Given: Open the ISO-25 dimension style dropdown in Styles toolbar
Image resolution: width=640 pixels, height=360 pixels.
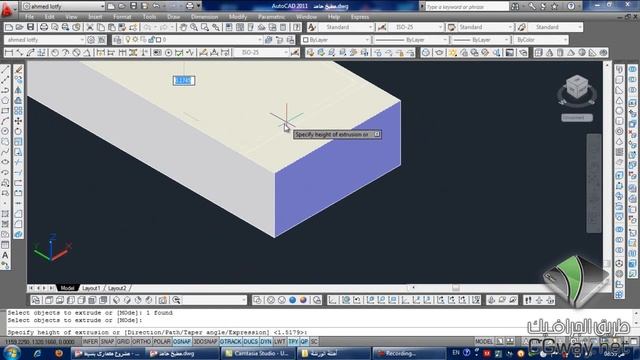Looking at the screenshot, I should [x=416, y=27].
